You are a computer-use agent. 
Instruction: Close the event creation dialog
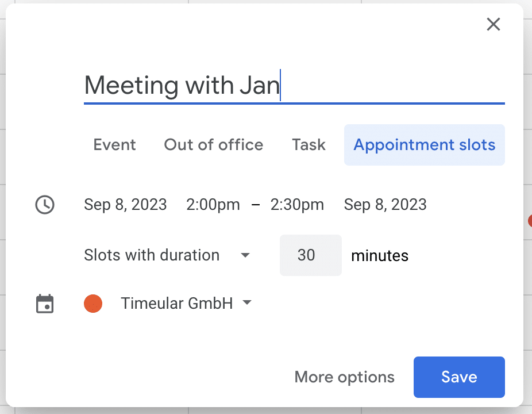[494, 24]
